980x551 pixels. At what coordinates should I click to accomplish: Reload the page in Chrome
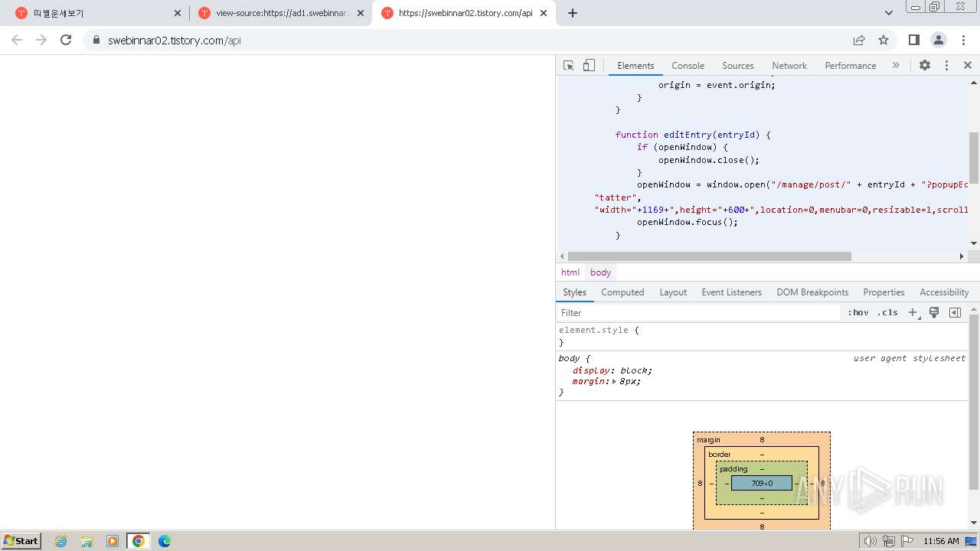click(66, 40)
